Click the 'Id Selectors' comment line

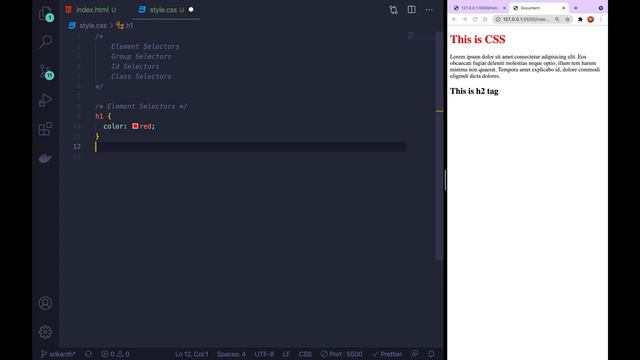pos(135,66)
